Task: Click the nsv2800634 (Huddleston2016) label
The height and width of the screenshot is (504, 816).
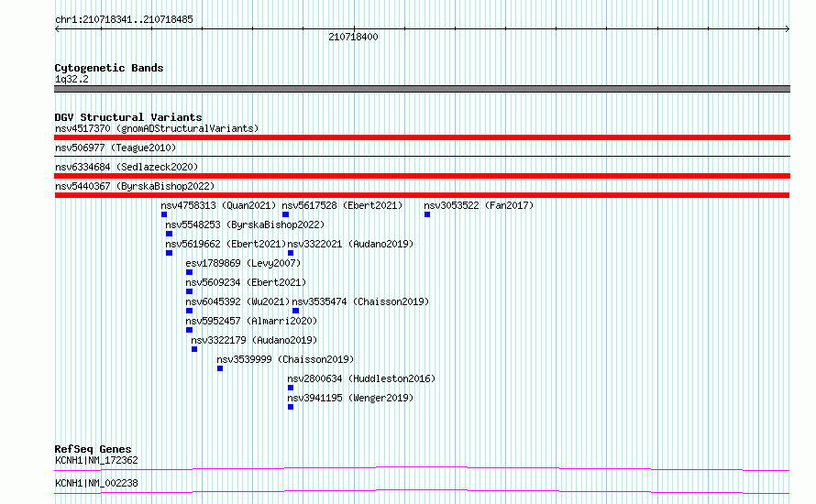Action: coord(361,378)
